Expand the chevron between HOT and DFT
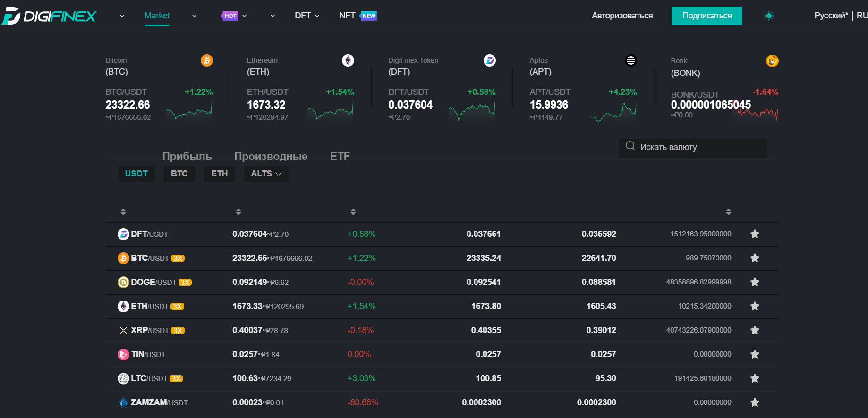This screenshot has width=868, height=418. coord(272,16)
